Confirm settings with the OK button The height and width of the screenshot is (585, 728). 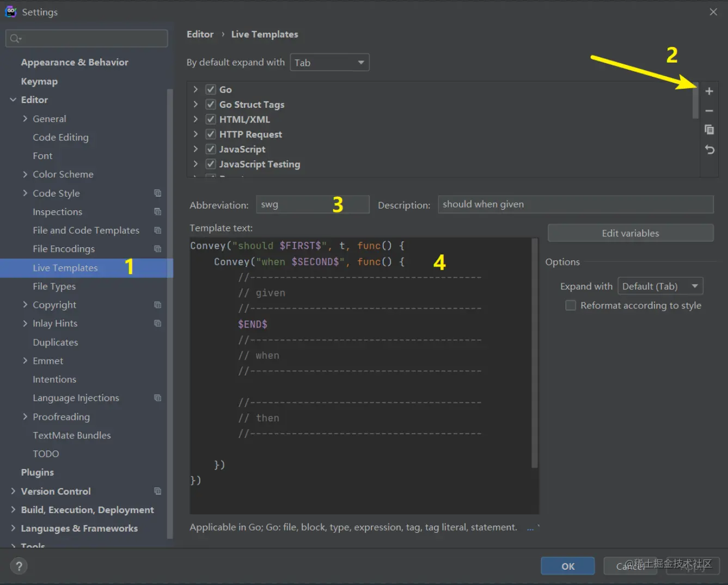click(x=568, y=566)
